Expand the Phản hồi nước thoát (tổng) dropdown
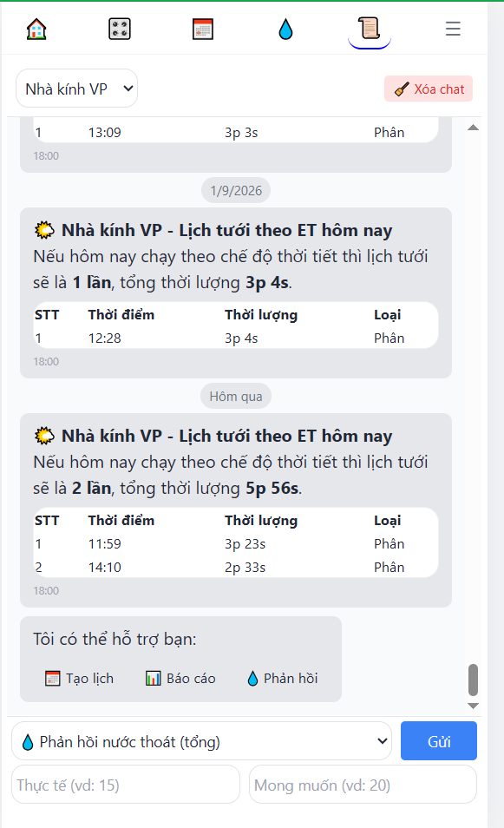 (x=201, y=741)
